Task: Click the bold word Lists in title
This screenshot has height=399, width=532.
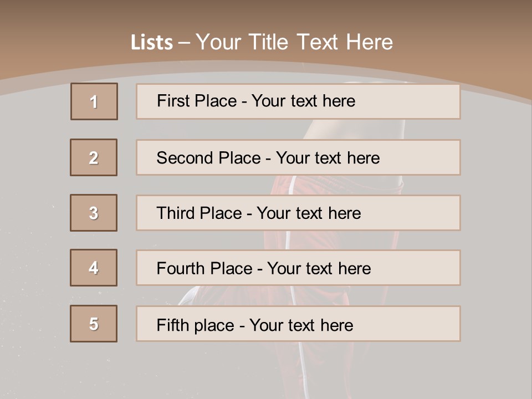Action: click(x=152, y=43)
